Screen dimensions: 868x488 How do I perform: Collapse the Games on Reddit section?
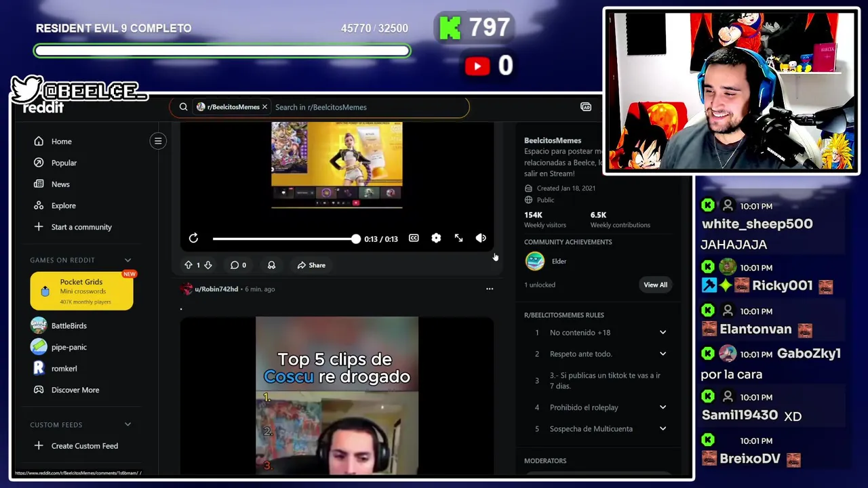[127, 260]
